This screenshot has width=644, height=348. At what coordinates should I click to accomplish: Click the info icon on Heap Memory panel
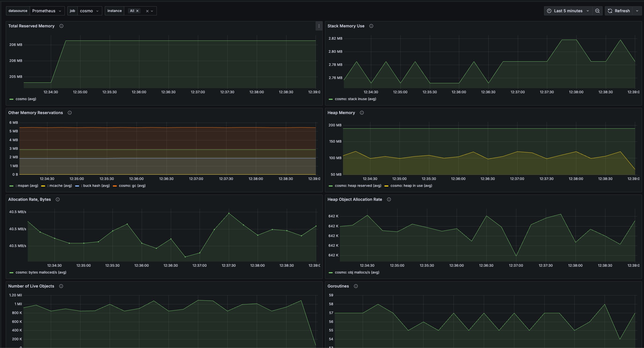click(x=362, y=113)
